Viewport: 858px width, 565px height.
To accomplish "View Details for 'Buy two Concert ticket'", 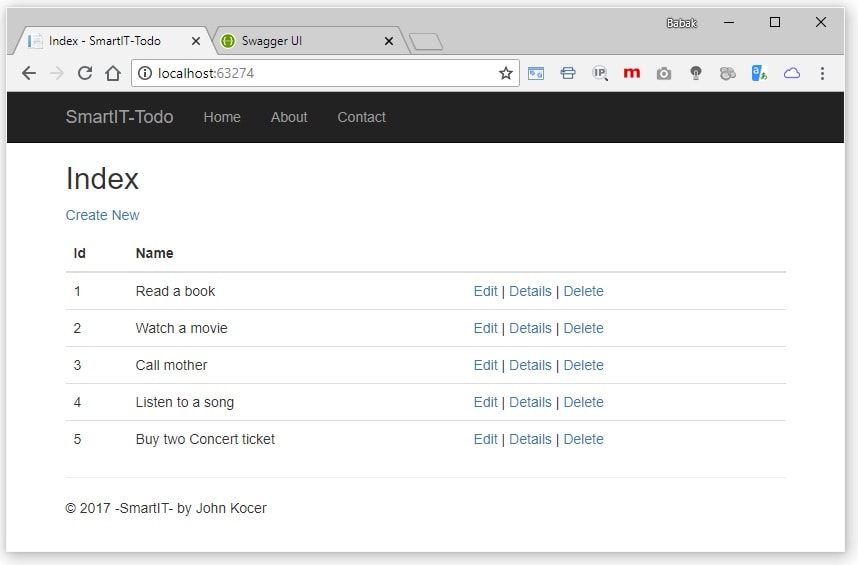I will [x=530, y=439].
